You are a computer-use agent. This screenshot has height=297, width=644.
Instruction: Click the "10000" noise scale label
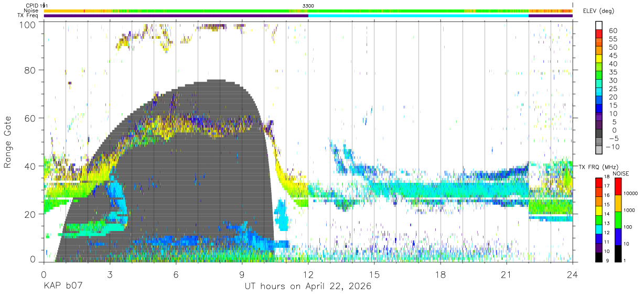point(630,193)
